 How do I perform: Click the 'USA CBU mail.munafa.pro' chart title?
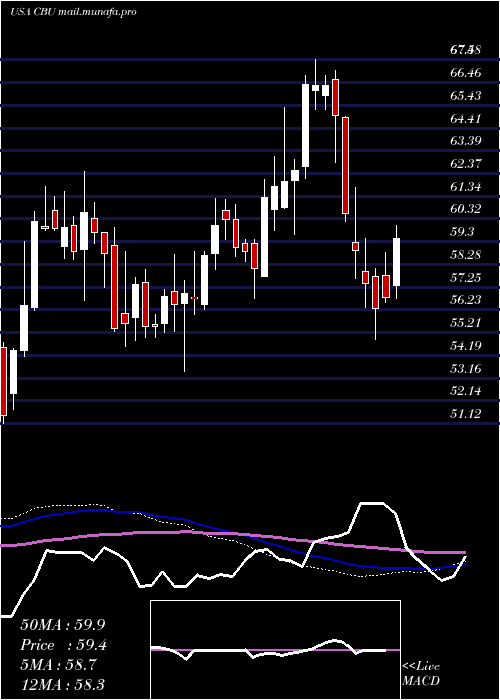pyautogui.click(x=73, y=12)
